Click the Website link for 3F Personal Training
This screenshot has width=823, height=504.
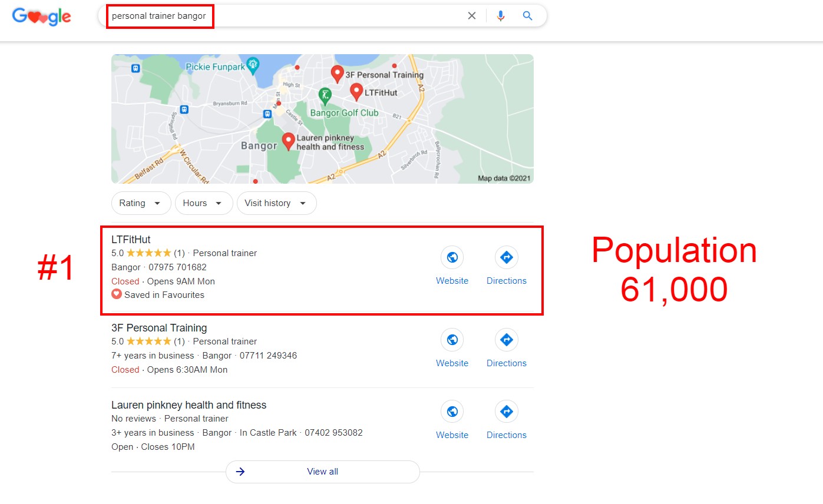click(x=452, y=363)
